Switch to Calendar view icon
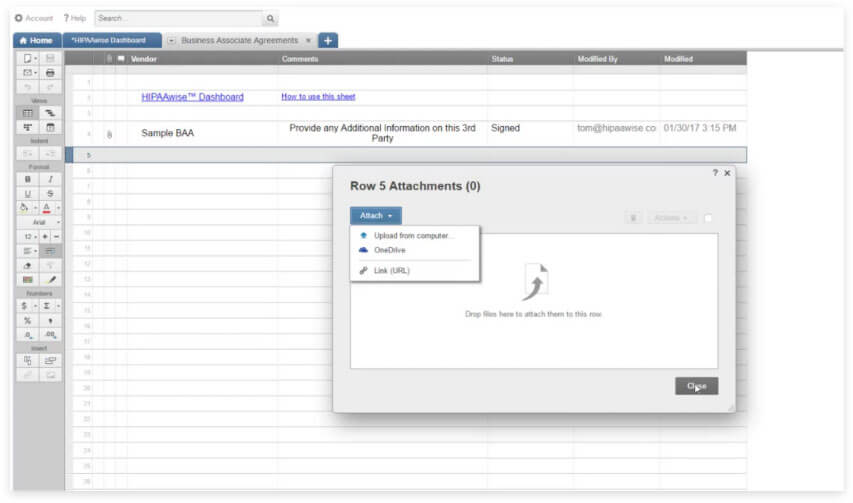 pos(50,127)
